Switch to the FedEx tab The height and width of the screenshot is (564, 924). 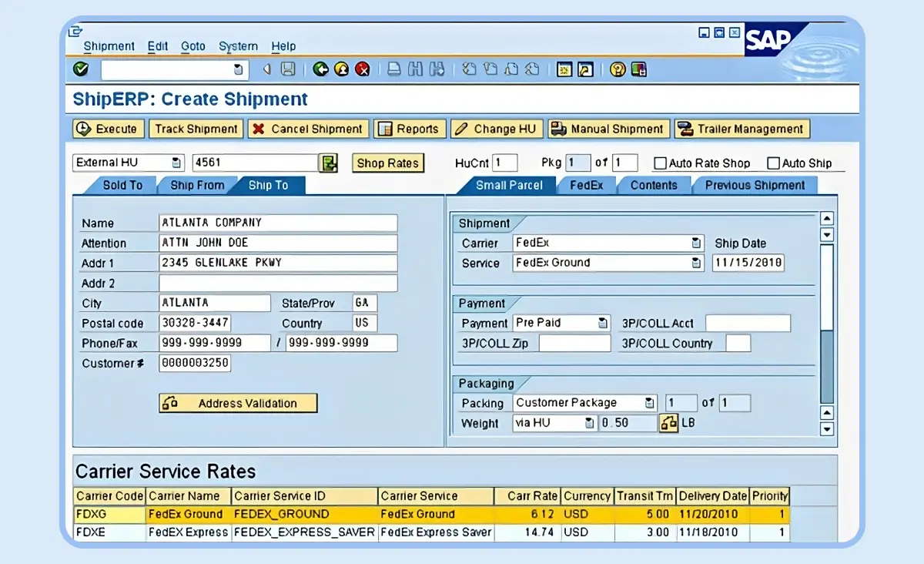tap(586, 185)
